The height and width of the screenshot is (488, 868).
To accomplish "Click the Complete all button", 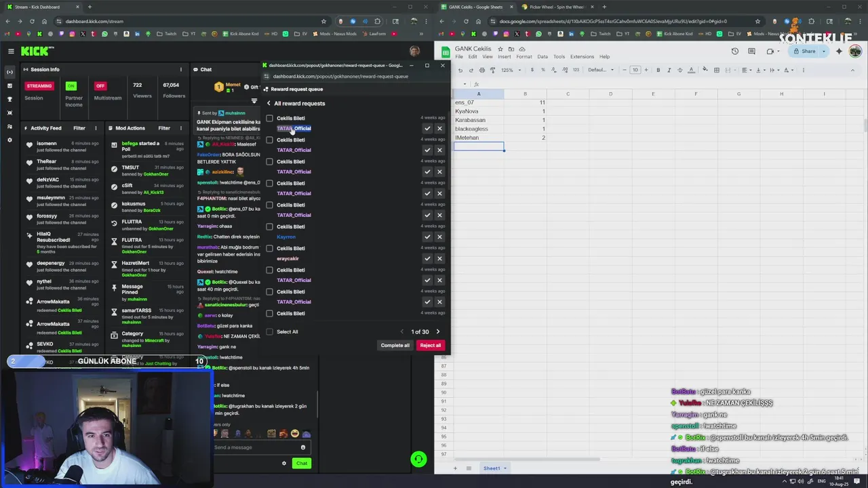I will pos(395,345).
